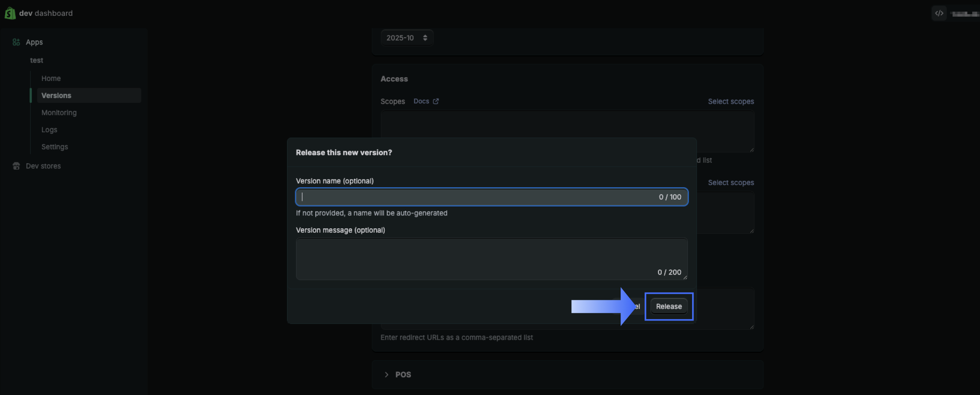
Task: Click the Version name input field
Action: tap(491, 197)
